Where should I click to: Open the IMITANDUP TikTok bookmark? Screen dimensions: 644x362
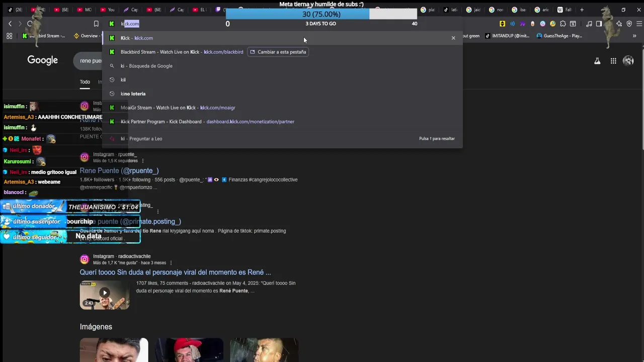508,36
